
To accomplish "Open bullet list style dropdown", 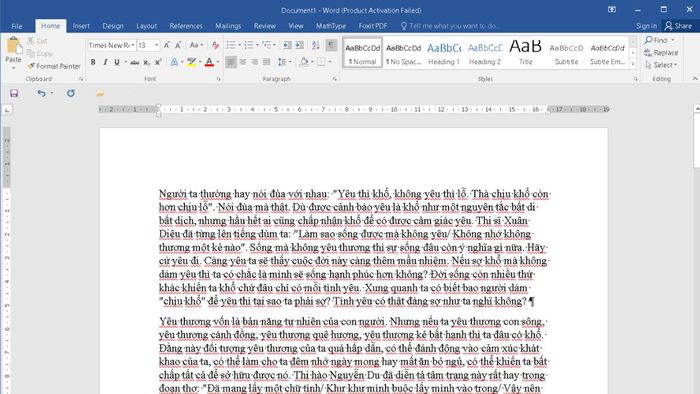I will (240, 45).
